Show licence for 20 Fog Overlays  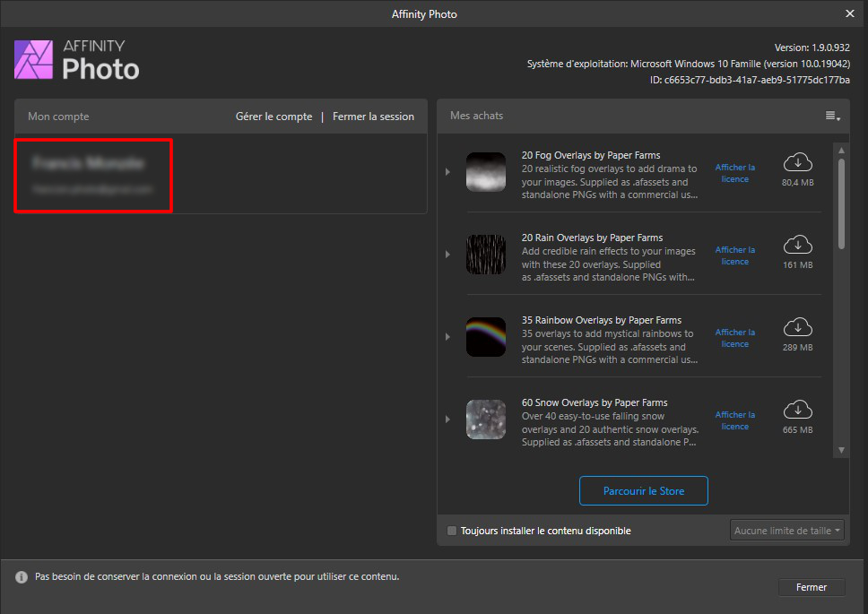734,173
